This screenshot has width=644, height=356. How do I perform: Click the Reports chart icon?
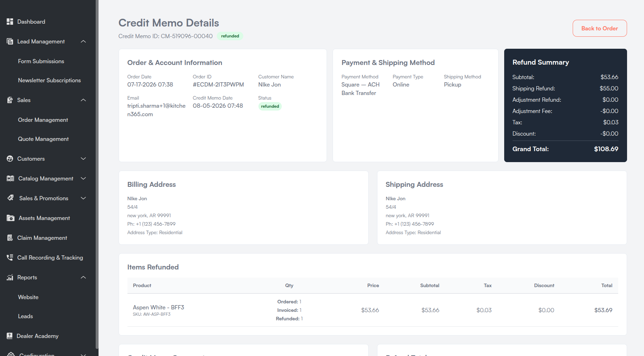[x=10, y=277]
